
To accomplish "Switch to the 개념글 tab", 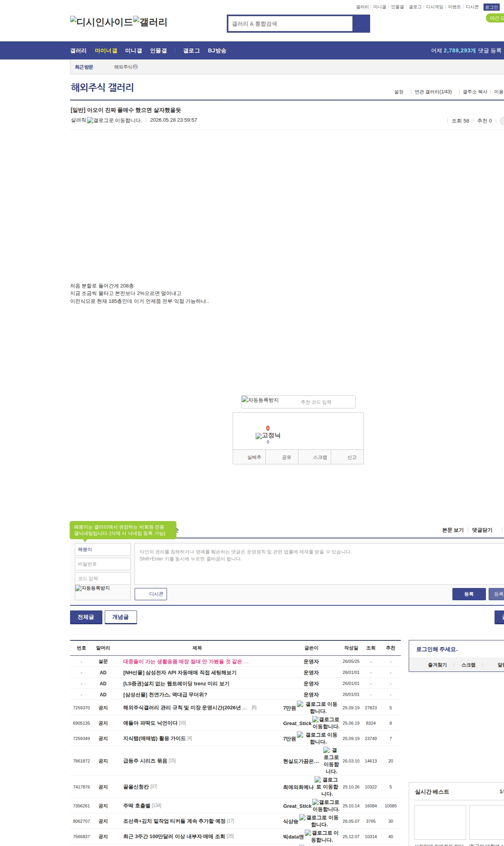I will coord(120,617).
